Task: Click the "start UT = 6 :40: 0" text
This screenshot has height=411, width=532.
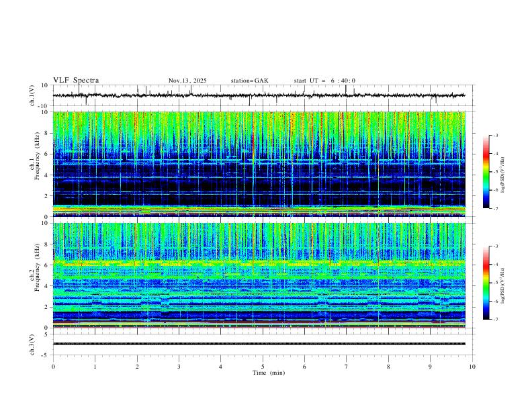Action: 324,81
